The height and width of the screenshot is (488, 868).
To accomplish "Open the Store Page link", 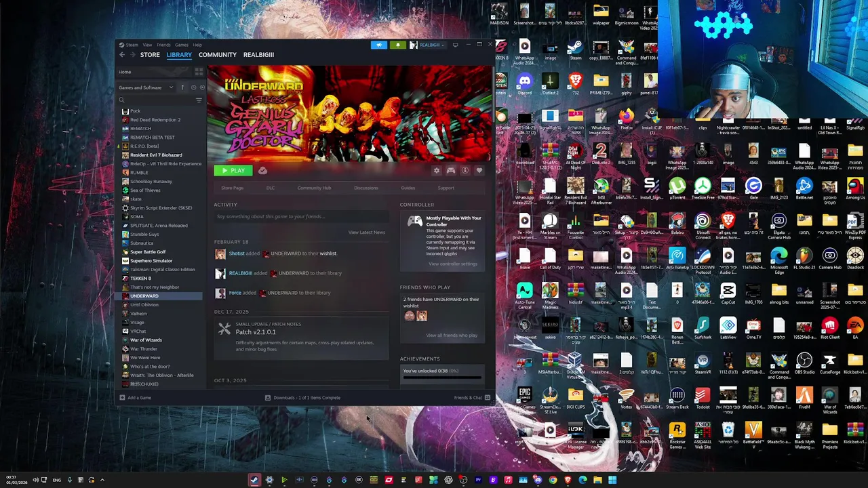I will click(232, 188).
